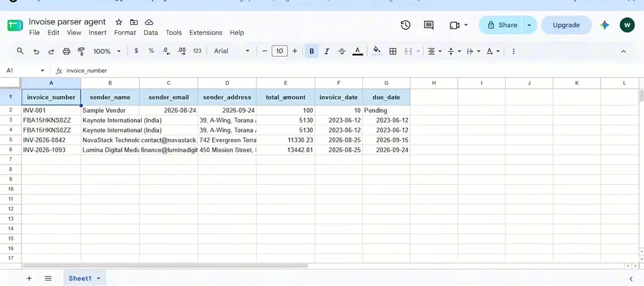Open the Extensions menu

tap(206, 32)
